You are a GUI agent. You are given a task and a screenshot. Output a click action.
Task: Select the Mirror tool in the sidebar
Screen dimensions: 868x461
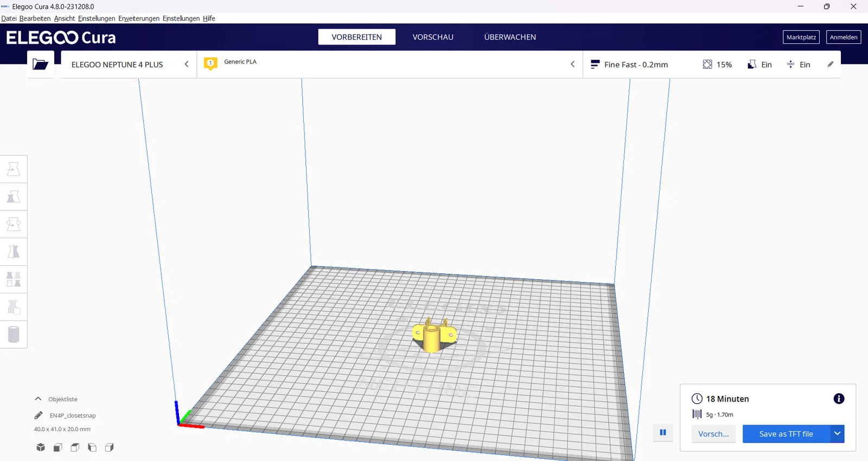click(x=14, y=252)
